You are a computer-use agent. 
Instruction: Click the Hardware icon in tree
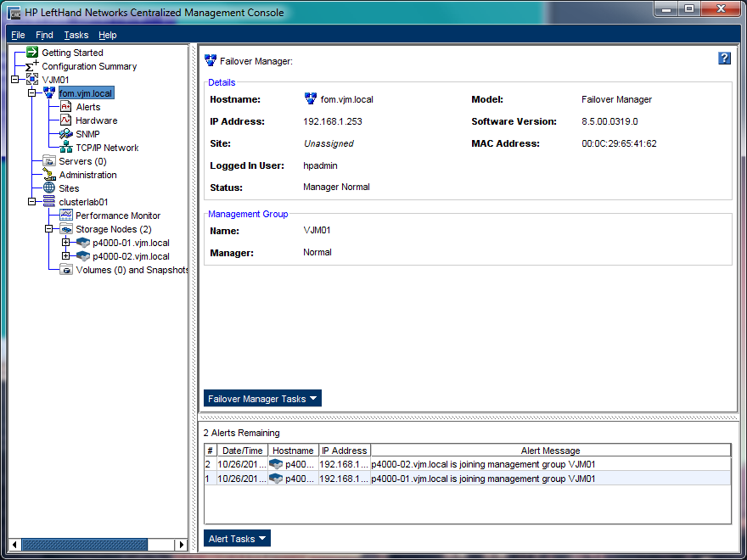66,120
